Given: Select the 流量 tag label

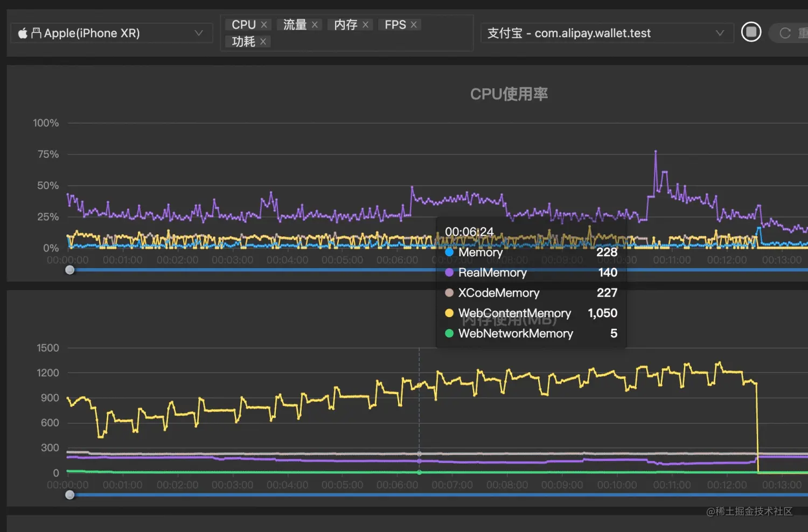Looking at the screenshot, I should pos(295,25).
